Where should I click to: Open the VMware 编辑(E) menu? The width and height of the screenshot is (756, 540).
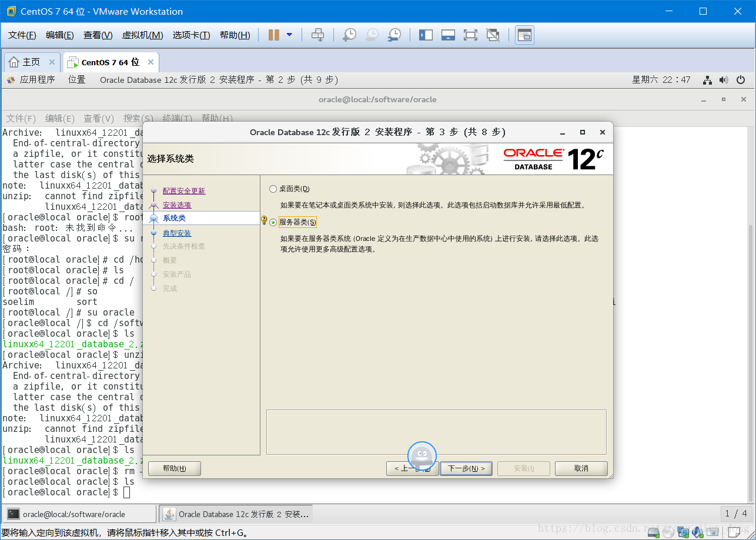point(60,35)
